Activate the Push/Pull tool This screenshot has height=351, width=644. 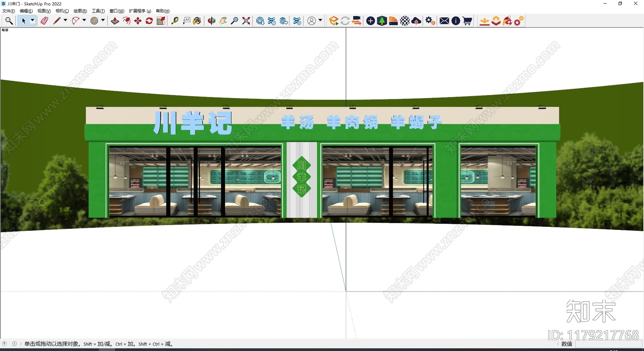point(115,21)
